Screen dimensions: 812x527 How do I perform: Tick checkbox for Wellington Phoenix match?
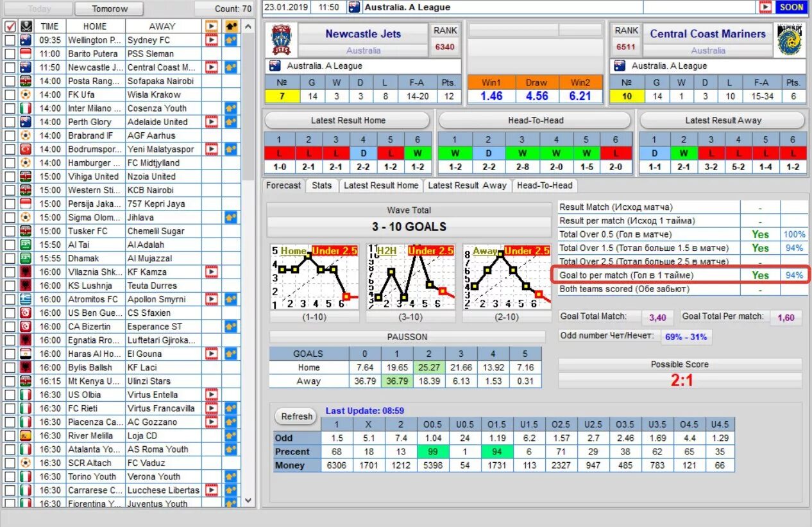(x=10, y=40)
